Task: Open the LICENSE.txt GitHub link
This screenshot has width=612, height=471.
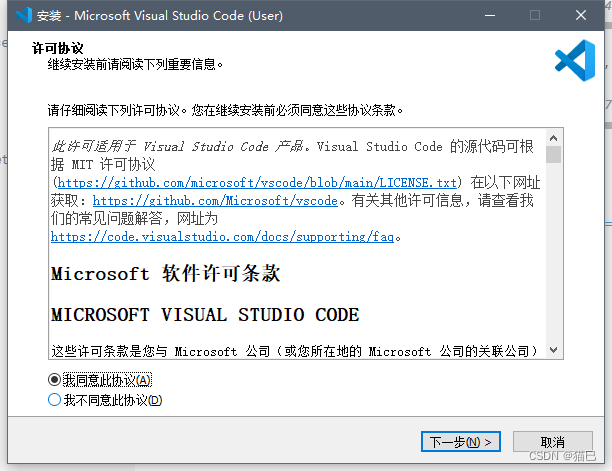Action: point(257,183)
